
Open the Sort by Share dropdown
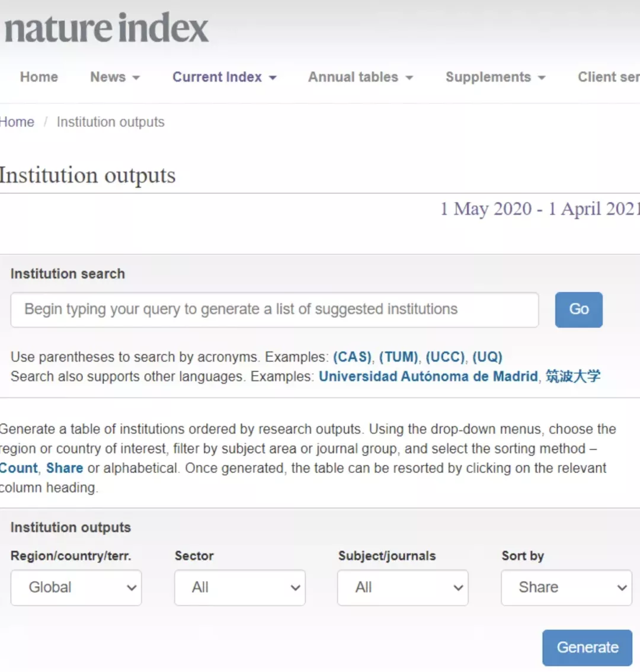566,588
